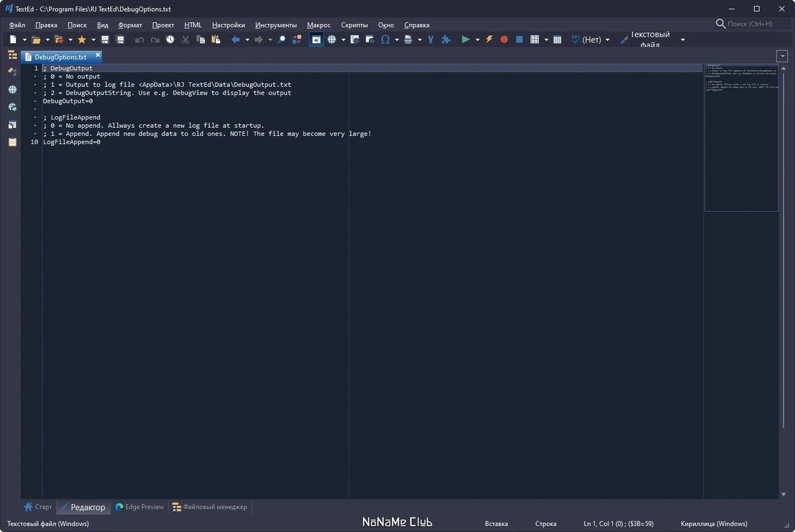
Task: Click the globe icon in left sidebar
Action: click(13, 89)
